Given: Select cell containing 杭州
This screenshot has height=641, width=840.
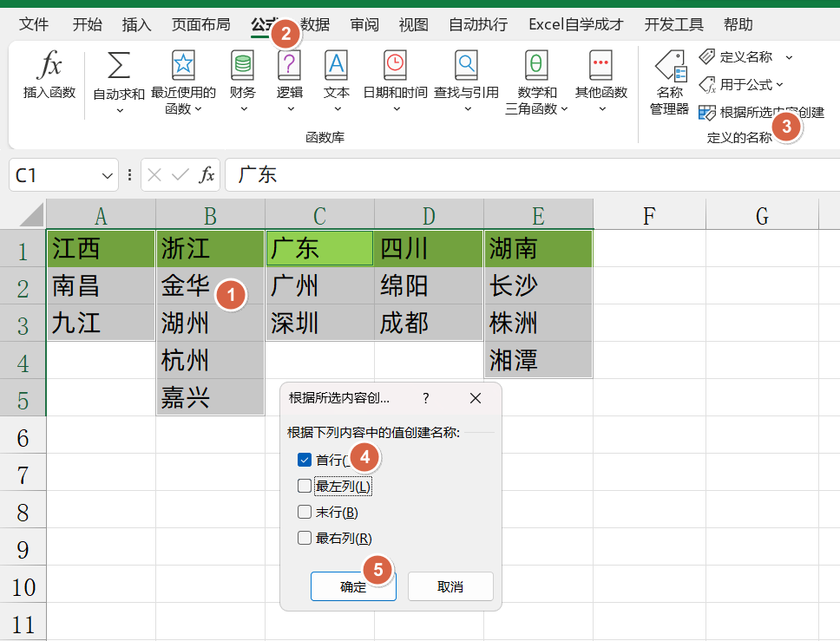Looking at the screenshot, I should (210, 360).
